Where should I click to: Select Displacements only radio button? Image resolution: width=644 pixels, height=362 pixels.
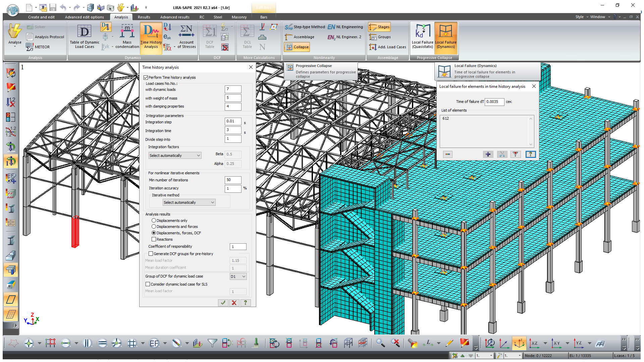pos(154,221)
